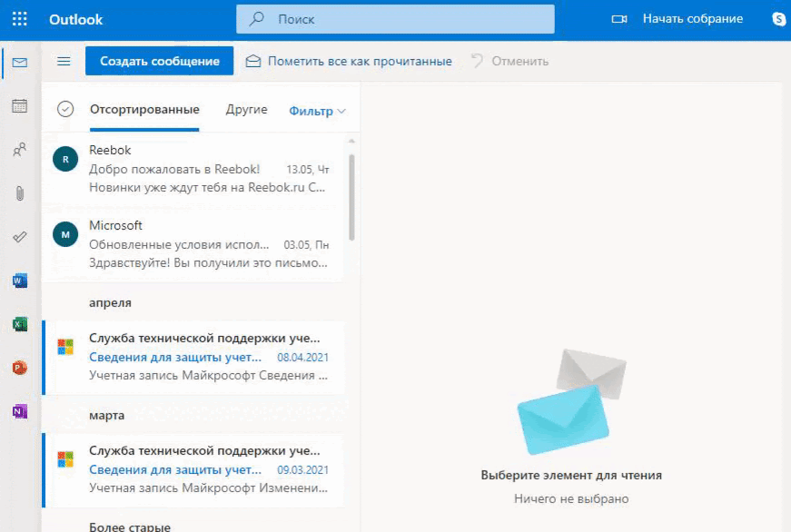This screenshot has width=791, height=532.
Task: Click the message list scrollbar thumb
Action: [351, 197]
